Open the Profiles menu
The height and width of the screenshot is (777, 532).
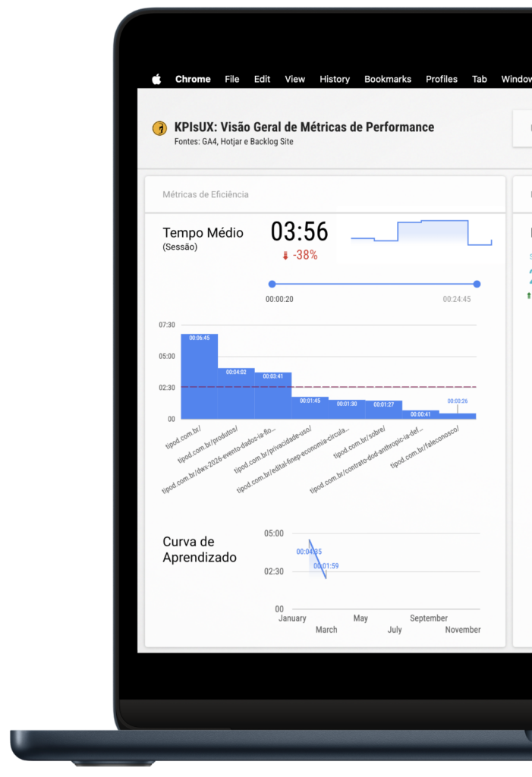pos(441,79)
